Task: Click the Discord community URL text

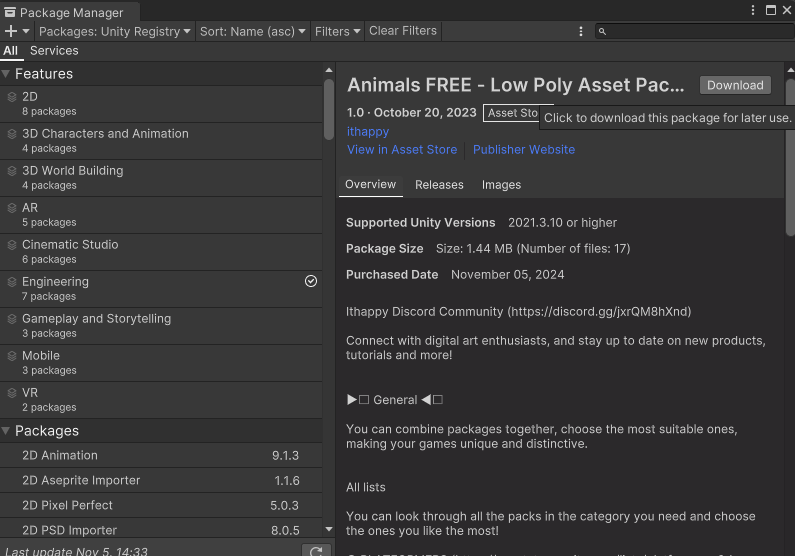Action: [x=601, y=311]
